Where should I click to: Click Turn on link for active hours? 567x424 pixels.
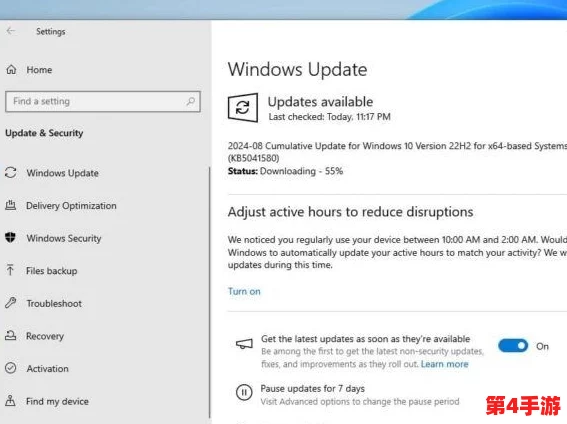click(244, 291)
